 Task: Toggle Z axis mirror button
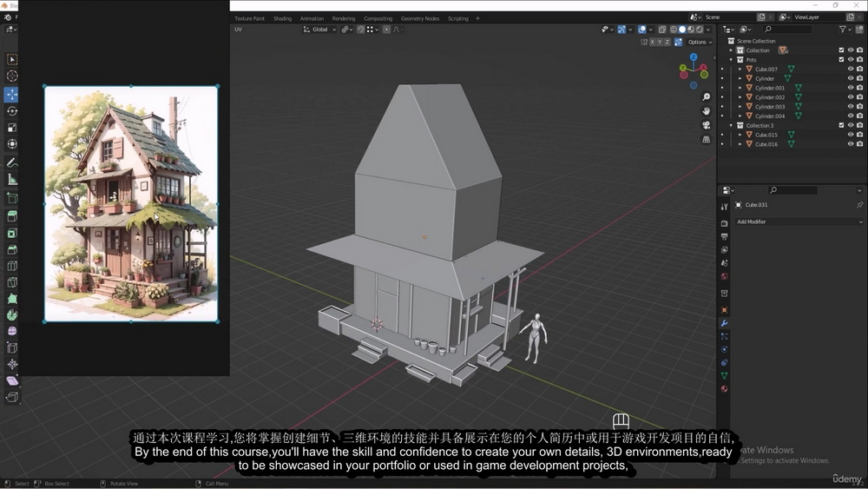coord(667,42)
